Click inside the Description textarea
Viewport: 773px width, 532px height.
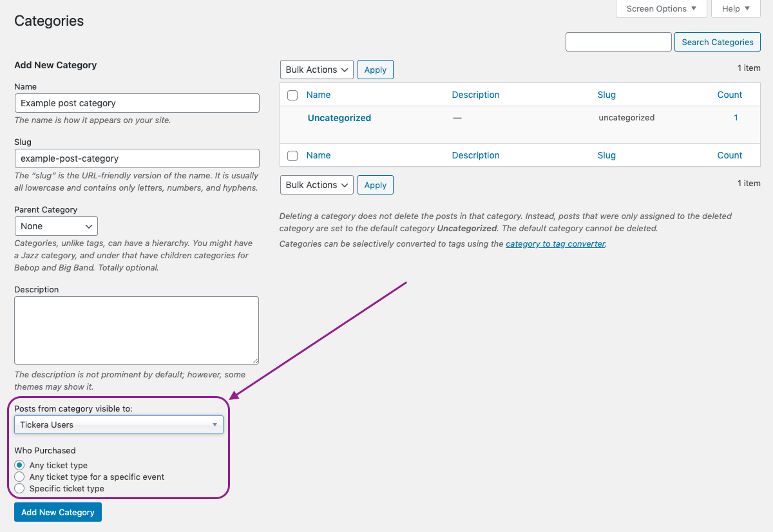point(137,330)
